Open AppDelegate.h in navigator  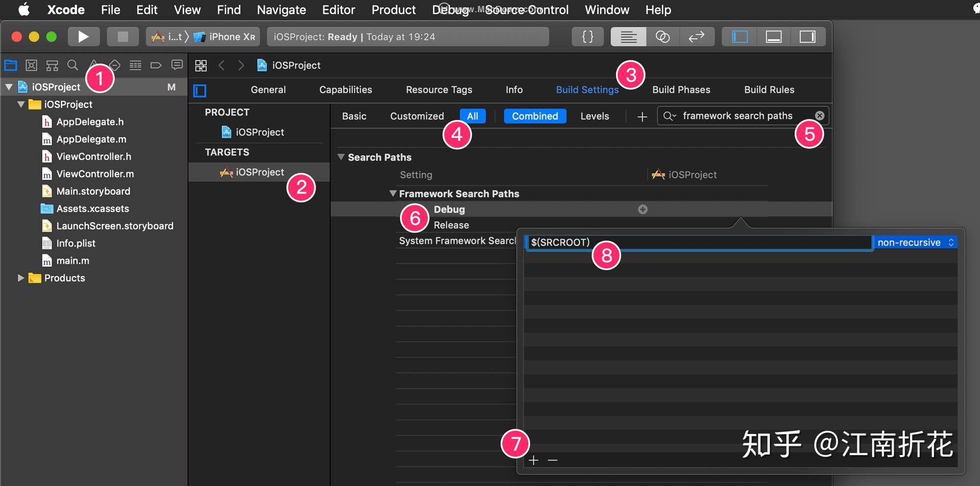pyautogui.click(x=90, y=122)
